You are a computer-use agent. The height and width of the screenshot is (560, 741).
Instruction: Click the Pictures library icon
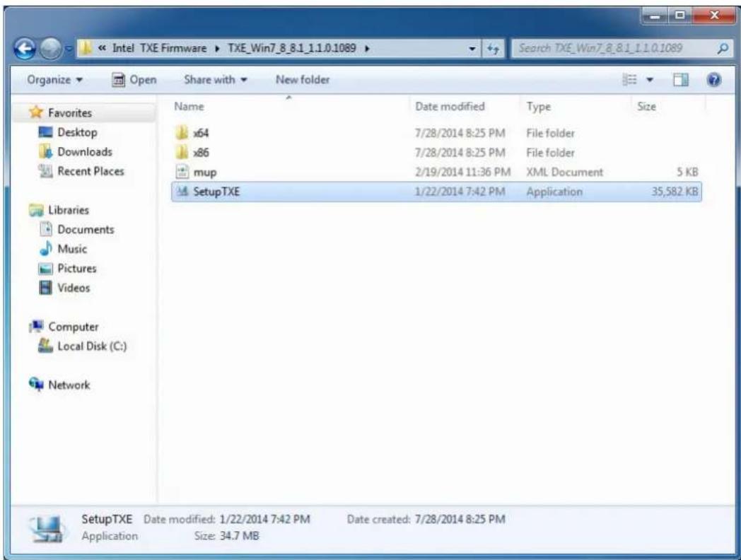45,269
